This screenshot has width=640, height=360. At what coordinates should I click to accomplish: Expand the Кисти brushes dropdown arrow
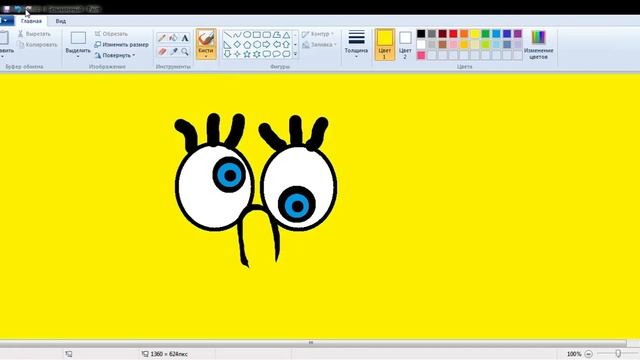click(206, 56)
